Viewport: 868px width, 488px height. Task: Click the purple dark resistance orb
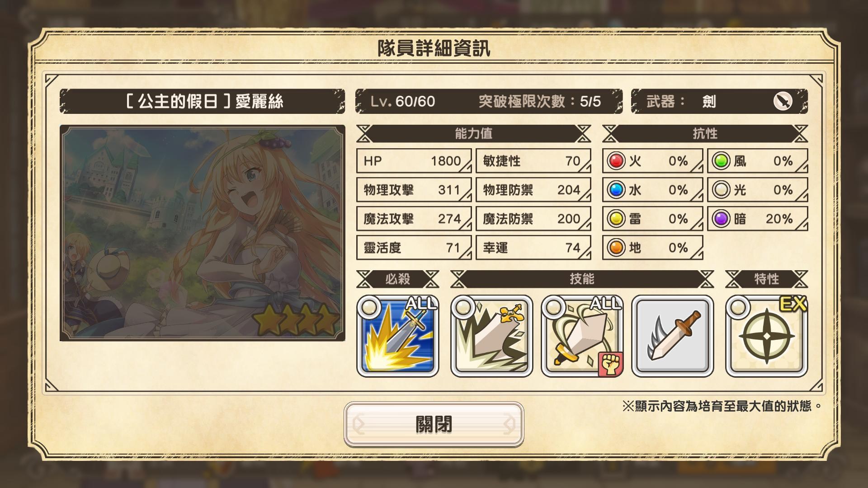pyautogui.click(x=721, y=219)
